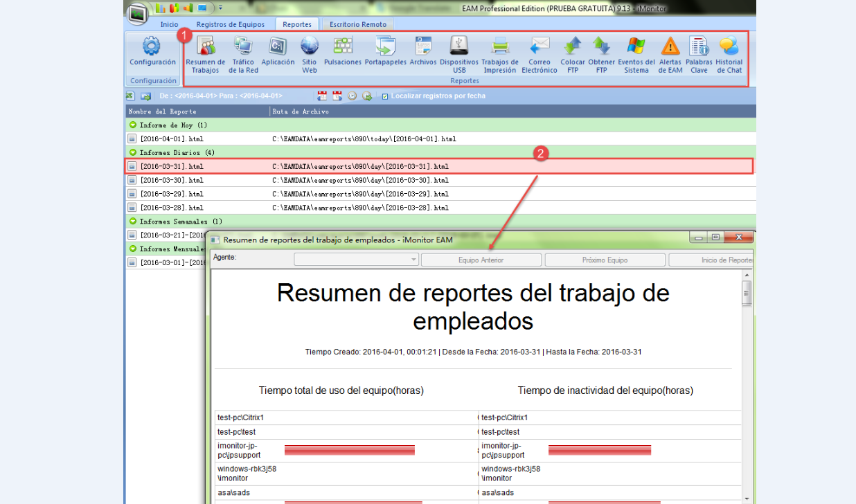Click the report window vertical scrollbar

click(x=746, y=388)
